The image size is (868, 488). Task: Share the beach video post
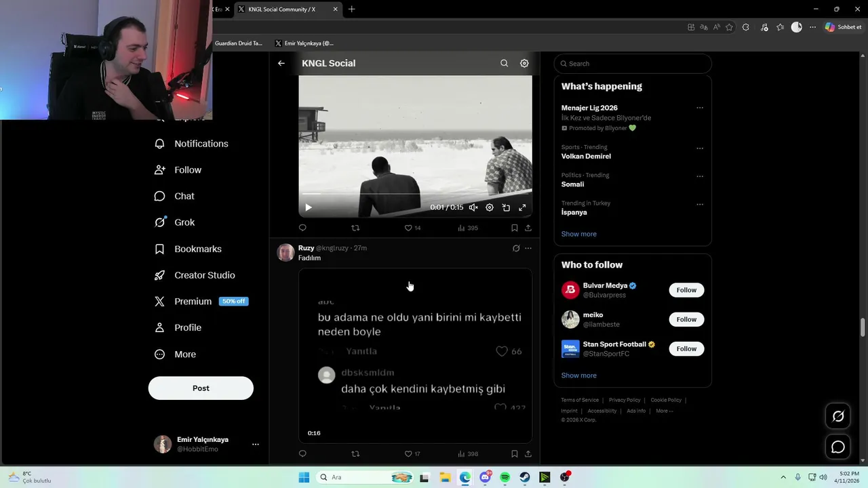point(528,228)
